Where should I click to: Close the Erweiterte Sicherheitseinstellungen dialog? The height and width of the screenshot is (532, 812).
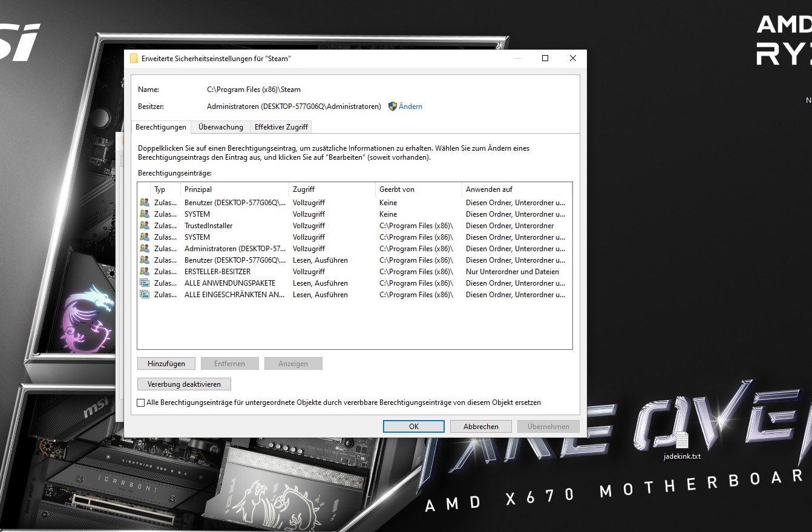click(x=573, y=58)
